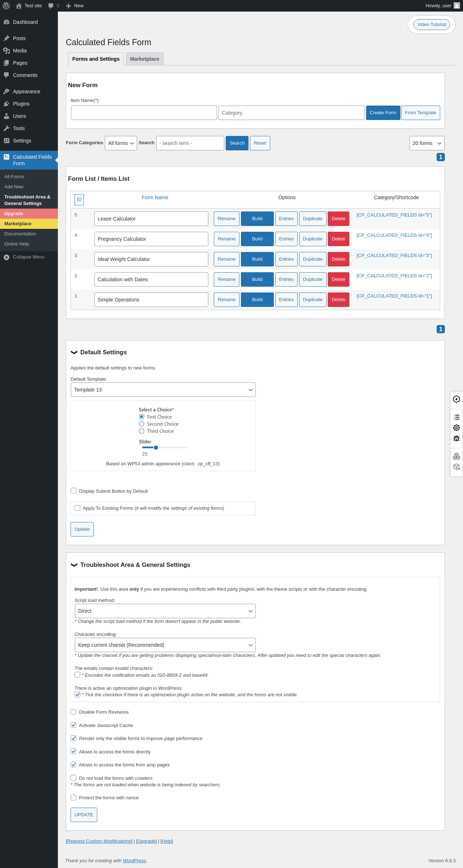Viewport: 463px width, 868px height.
Task: Uncheck Activate Javascript Cache
Action: coord(73,725)
